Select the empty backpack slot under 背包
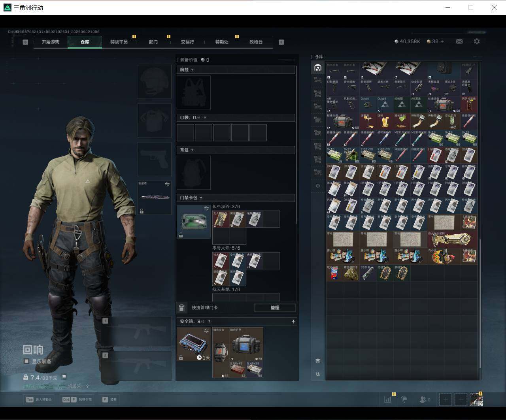Viewport: 506px width, 420px height. [194, 173]
